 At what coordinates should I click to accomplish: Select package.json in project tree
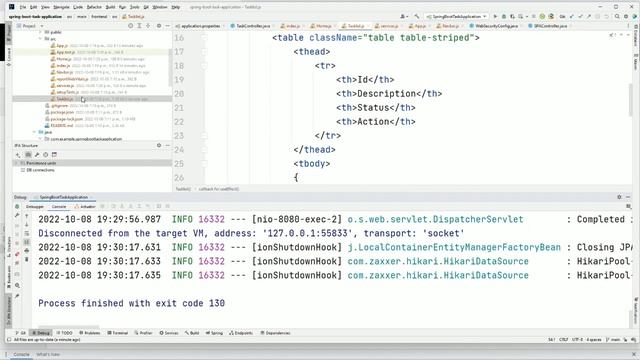tap(62, 112)
